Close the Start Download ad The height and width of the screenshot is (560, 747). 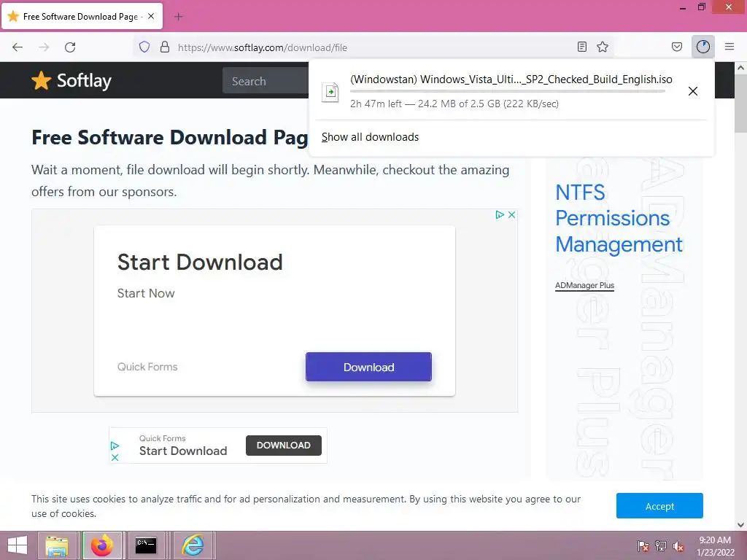coord(511,215)
